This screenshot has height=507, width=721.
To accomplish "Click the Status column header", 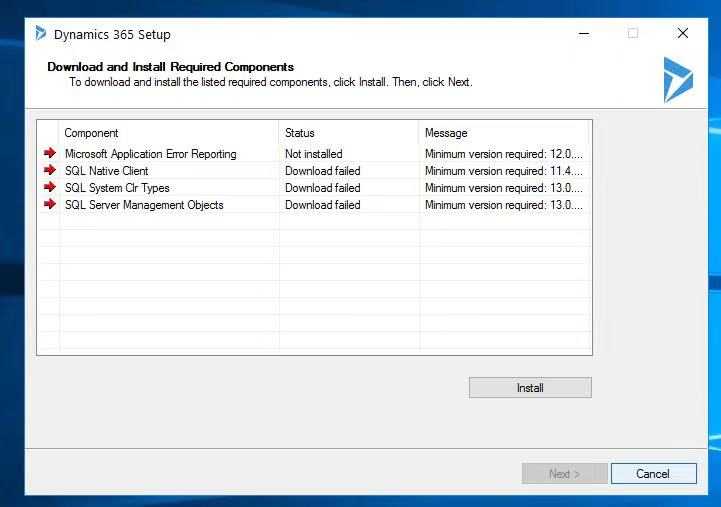I will pyautogui.click(x=349, y=133).
